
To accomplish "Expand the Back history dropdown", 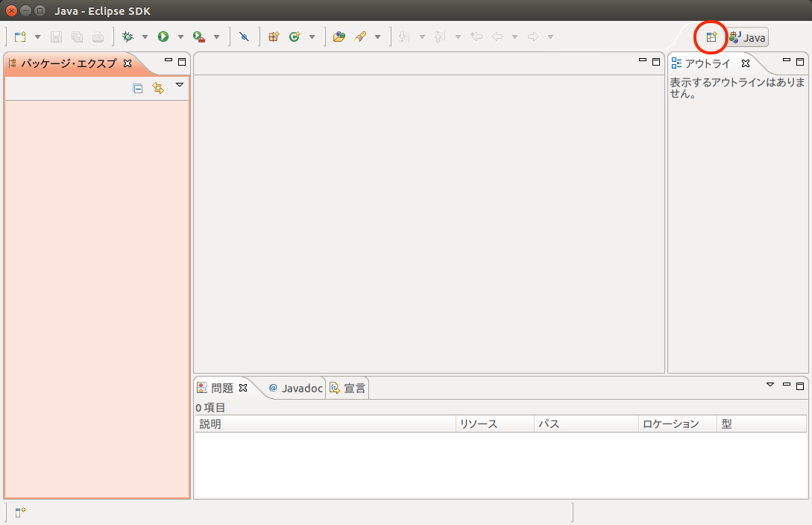I will coord(514,37).
